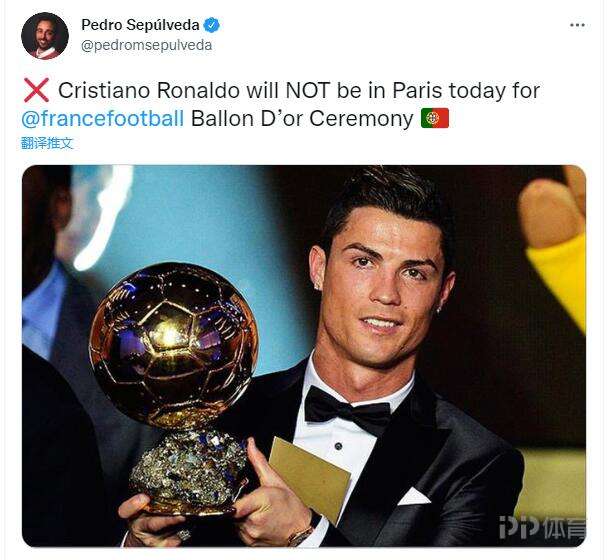Click the 翻译推文 translate tweet link
Viewport: 609px width, 560px height.
(47, 143)
